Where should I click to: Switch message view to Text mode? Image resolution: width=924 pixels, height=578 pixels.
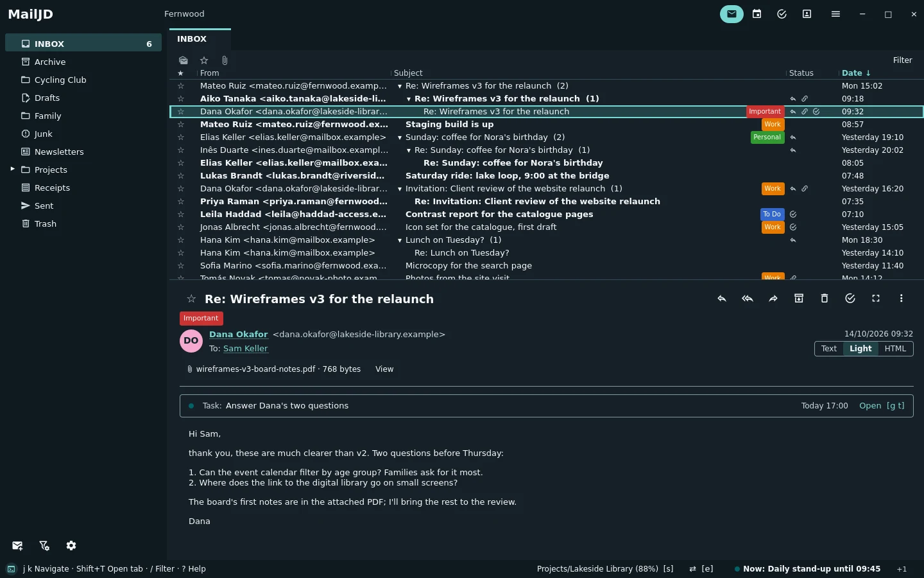(829, 349)
